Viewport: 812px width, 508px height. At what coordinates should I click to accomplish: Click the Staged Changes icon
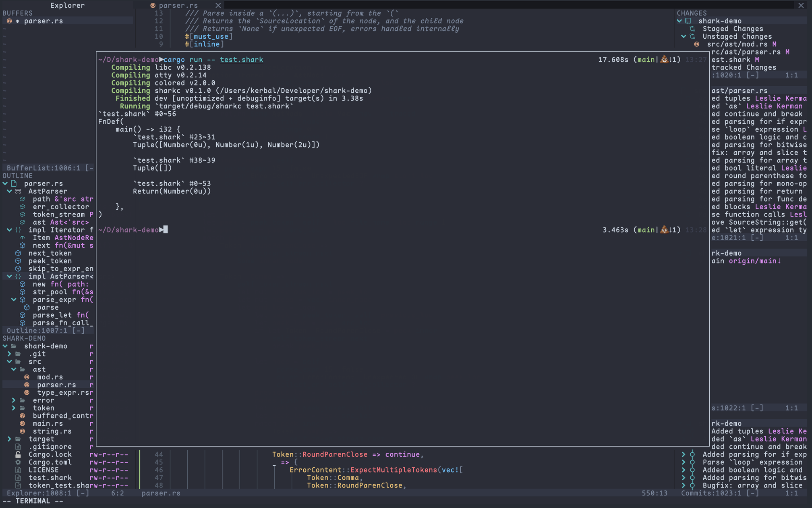pos(693,29)
